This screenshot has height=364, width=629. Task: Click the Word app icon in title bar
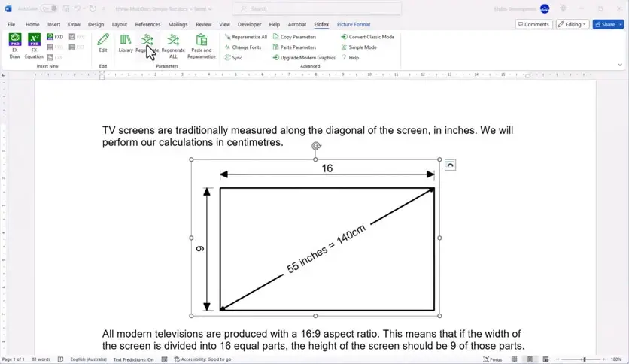coord(8,8)
